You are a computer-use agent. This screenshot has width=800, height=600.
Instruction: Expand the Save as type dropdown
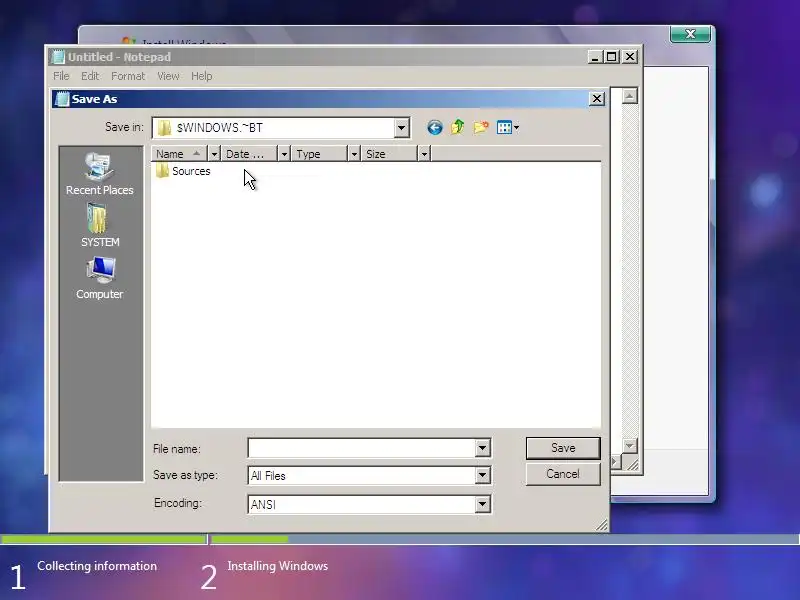[x=482, y=476]
